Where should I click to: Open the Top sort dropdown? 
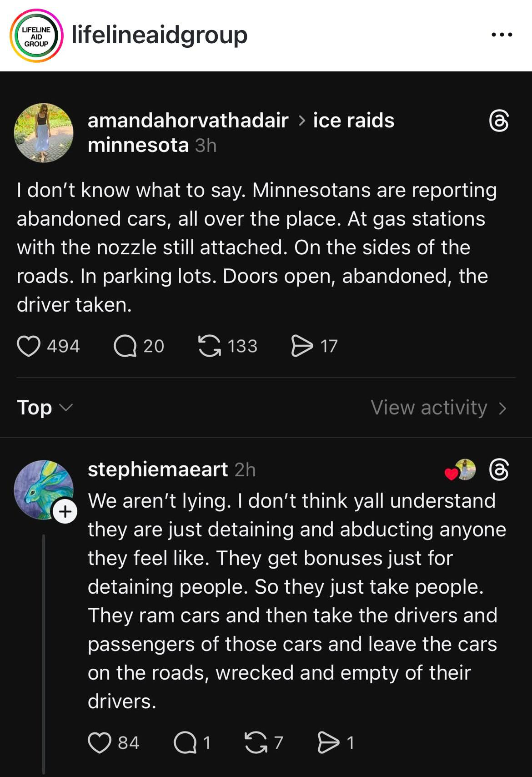[44, 408]
